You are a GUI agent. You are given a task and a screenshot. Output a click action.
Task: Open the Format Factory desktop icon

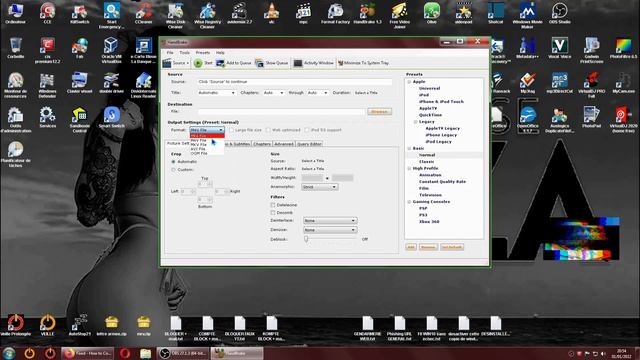click(336, 13)
